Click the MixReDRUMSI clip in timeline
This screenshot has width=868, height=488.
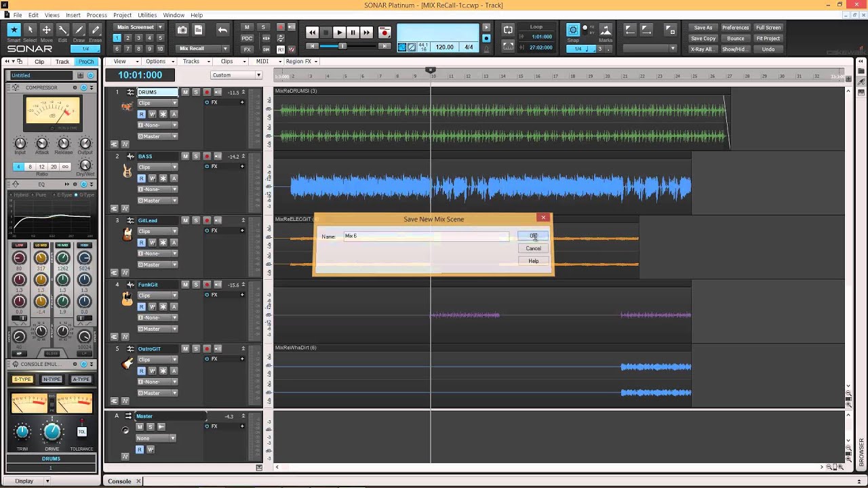click(502, 117)
